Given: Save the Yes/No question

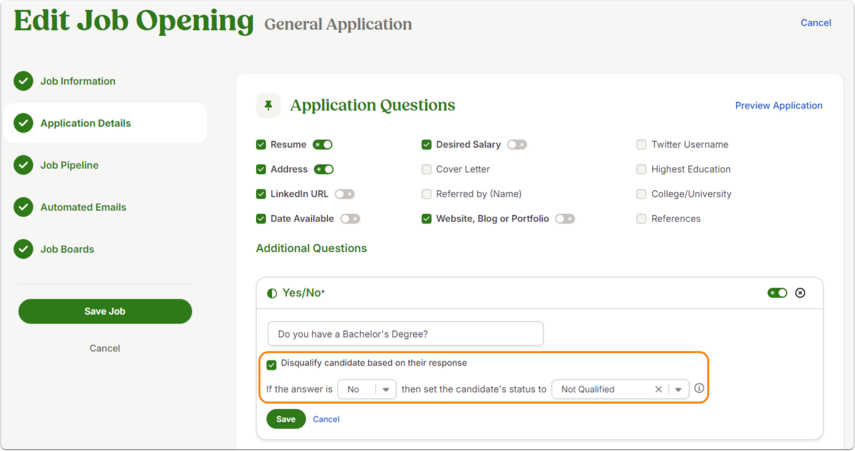Looking at the screenshot, I should point(286,419).
